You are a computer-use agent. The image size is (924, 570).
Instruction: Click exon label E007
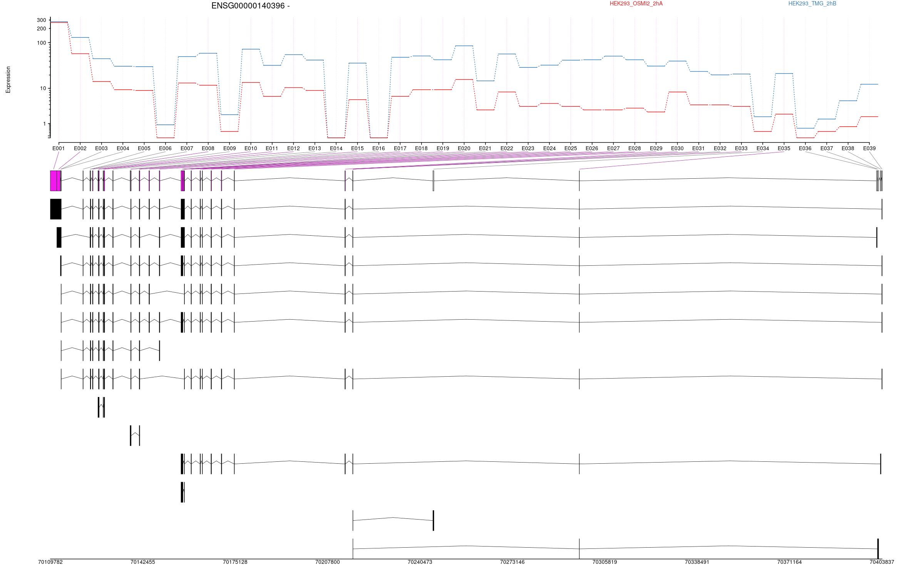(x=187, y=148)
